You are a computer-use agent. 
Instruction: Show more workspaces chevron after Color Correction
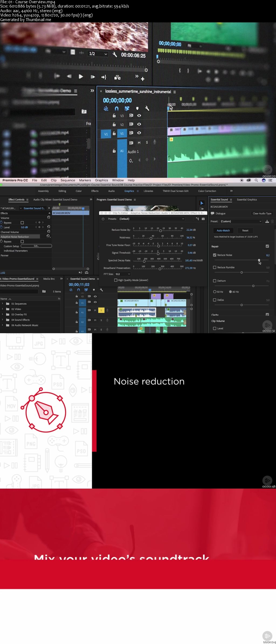(231, 191)
